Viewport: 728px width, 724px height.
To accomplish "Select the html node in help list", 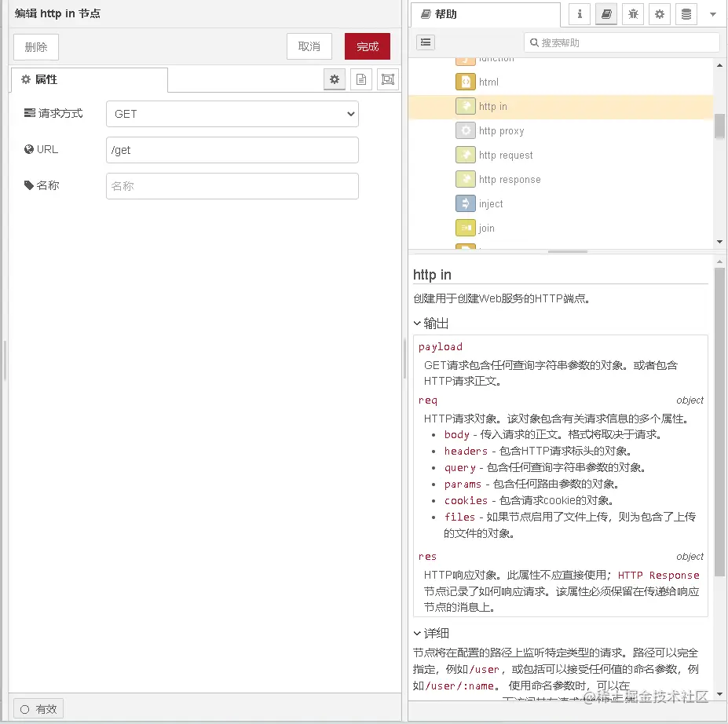I will (x=561, y=82).
